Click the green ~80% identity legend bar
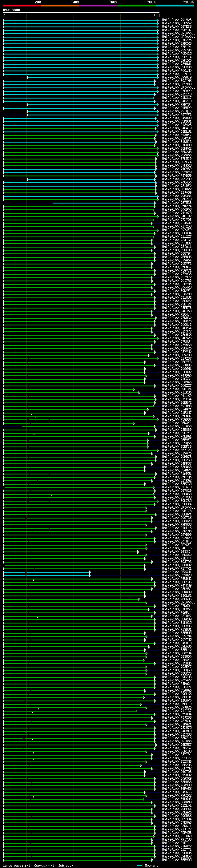The width and height of the screenshot is (197, 868). [137, 6]
